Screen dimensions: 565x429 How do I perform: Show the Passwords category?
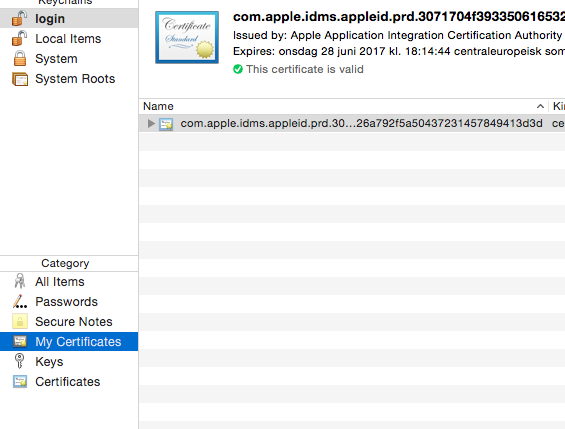[x=69, y=301]
